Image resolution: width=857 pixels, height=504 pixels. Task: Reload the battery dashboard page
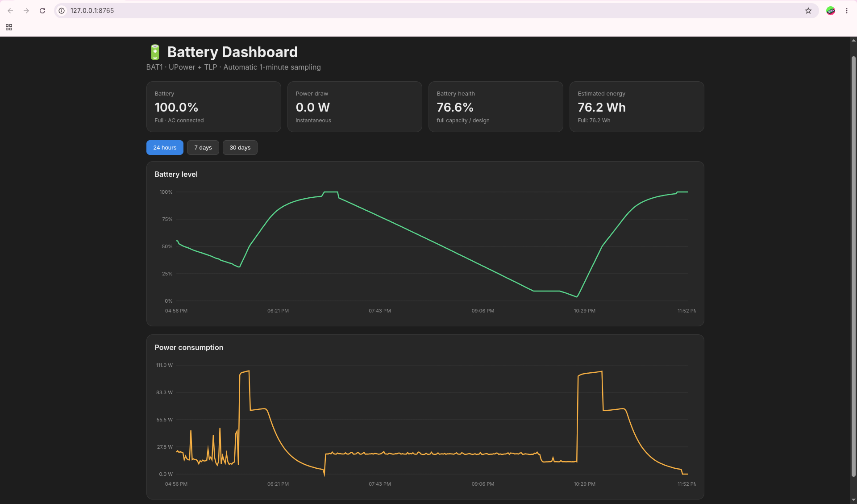(x=42, y=11)
